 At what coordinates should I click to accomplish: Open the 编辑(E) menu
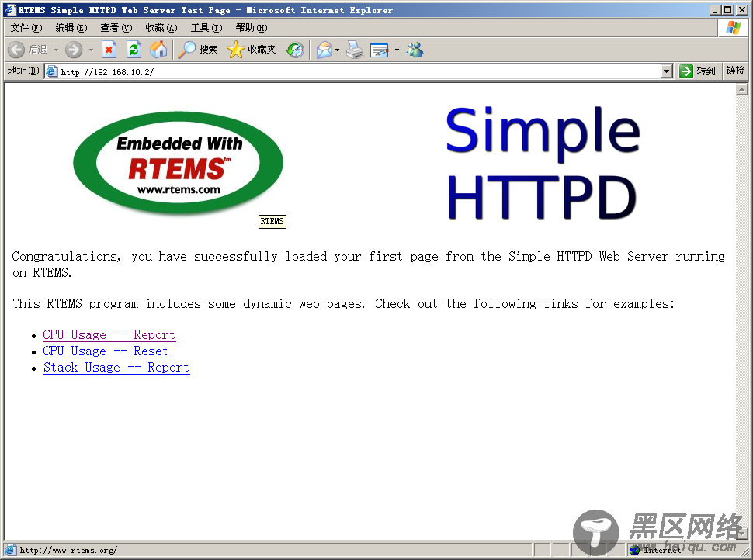tap(71, 28)
